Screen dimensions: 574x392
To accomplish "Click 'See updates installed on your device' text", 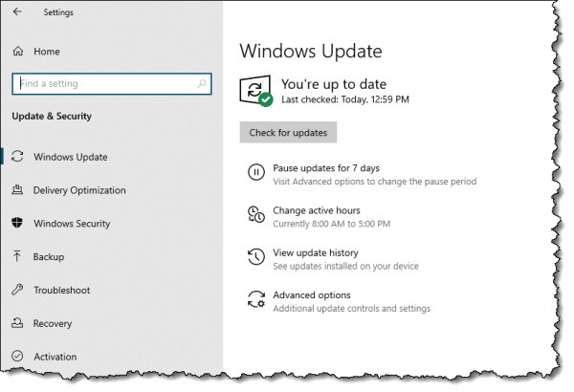I will click(345, 266).
